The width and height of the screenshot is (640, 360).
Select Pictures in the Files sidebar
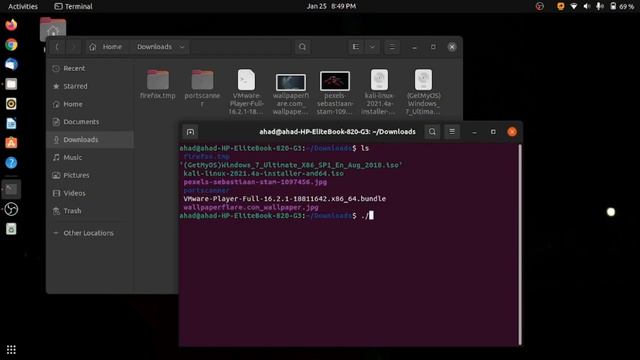(90, 175)
